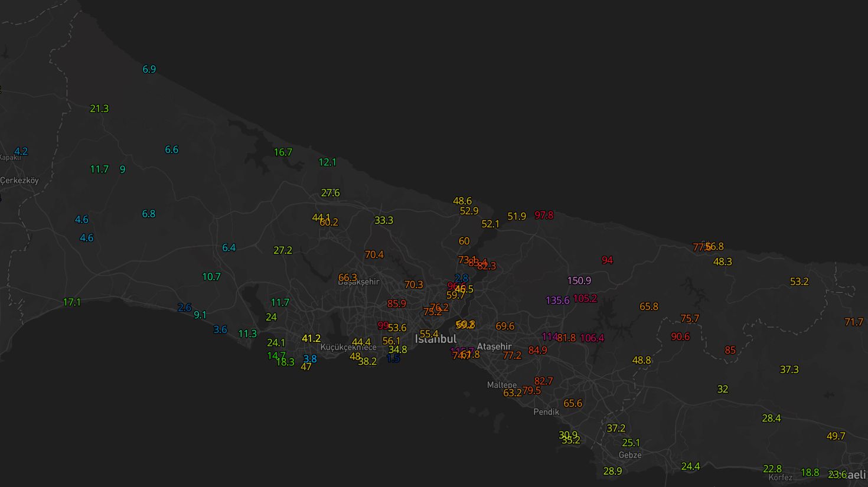Select the 33.3 yellow value
This screenshot has width=868, height=487.
coord(383,221)
